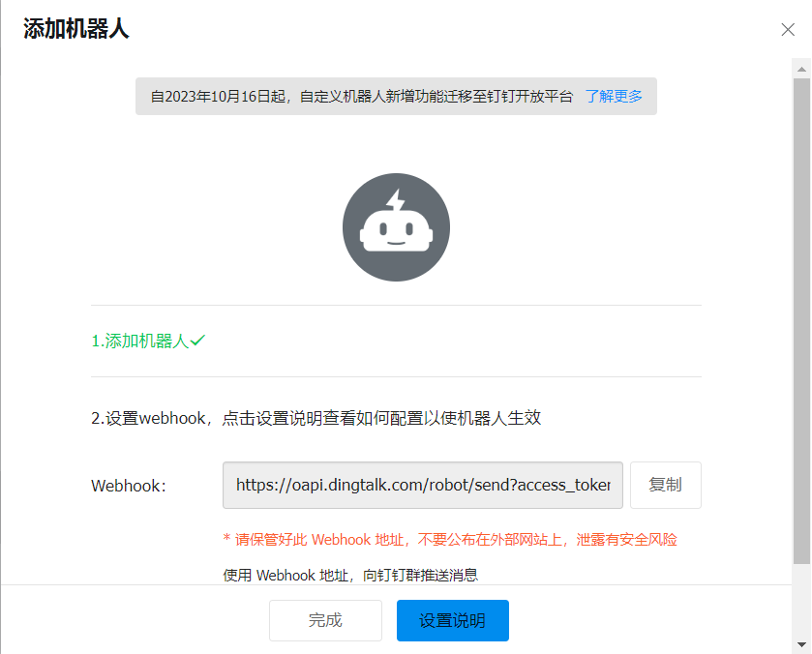812x654 pixels.
Task: Click the 2.设置webhook step instruction text
Action: click(316, 418)
